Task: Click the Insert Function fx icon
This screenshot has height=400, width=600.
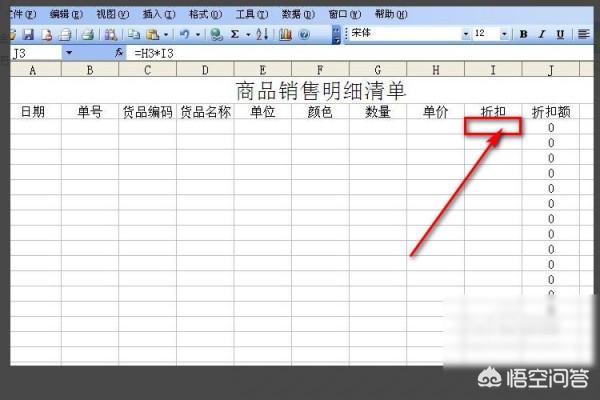Action: [x=119, y=53]
